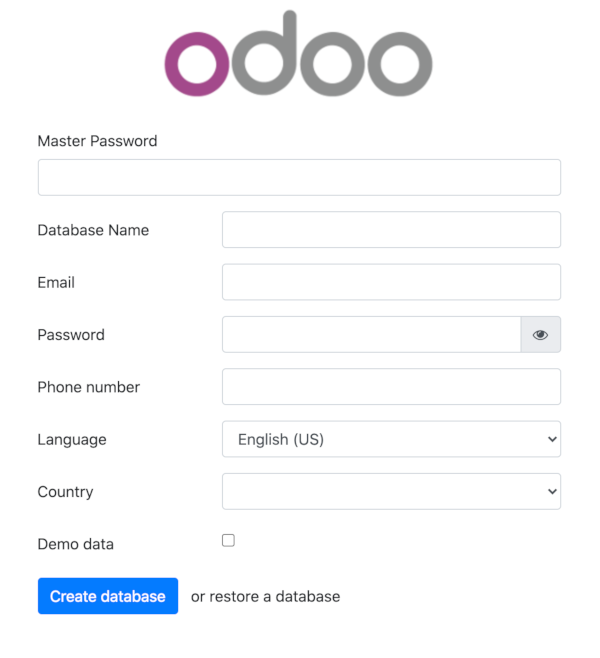This screenshot has width=600, height=658.
Task: Focus the Password input box
Action: (371, 335)
